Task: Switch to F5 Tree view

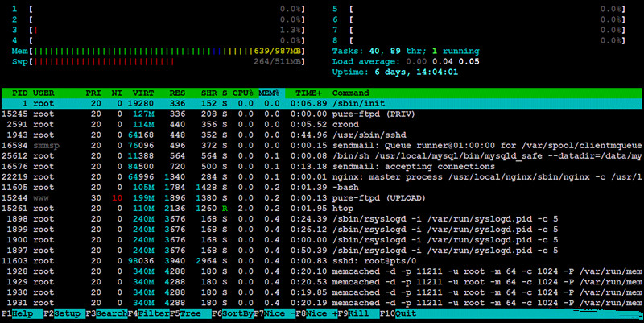Action: (x=191, y=313)
